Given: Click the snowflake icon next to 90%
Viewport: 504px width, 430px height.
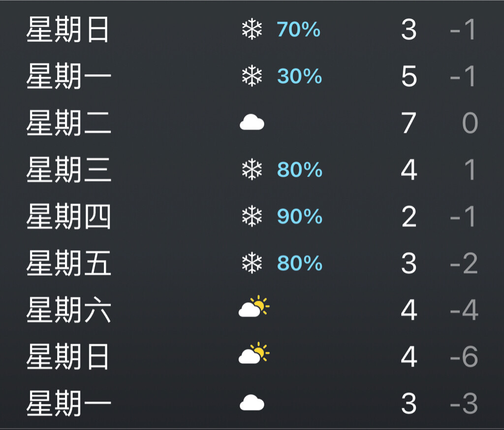Looking at the screenshot, I should 252,216.
